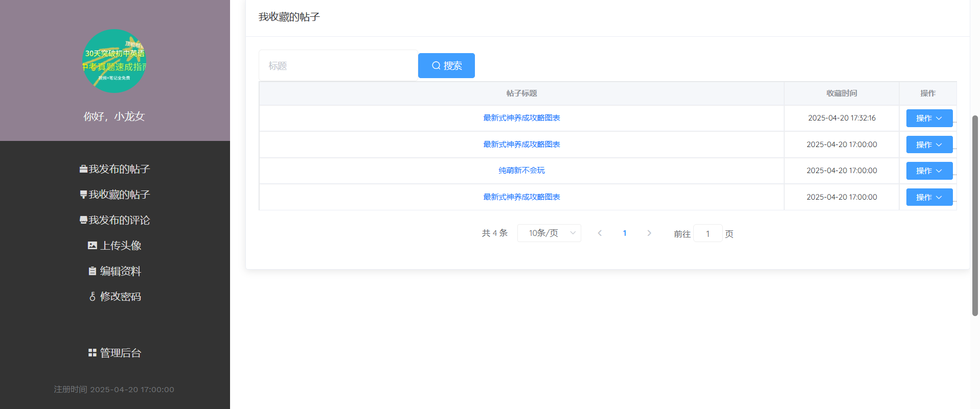Click the 我收藏的帖子 page heading
This screenshot has height=409, width=980.
289,17
